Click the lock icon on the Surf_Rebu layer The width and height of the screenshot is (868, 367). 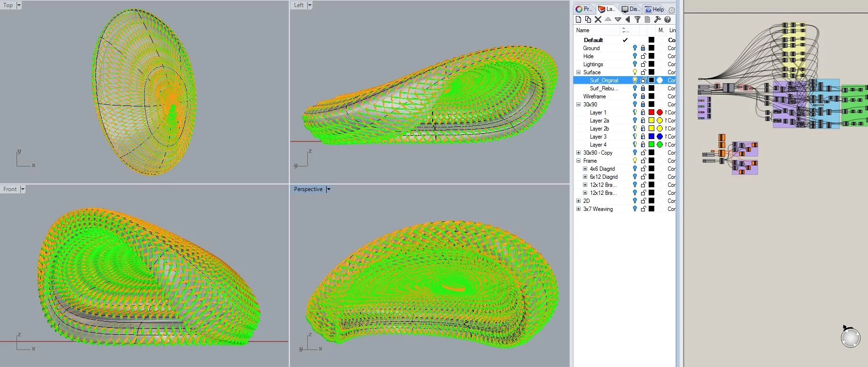(643, 88)
